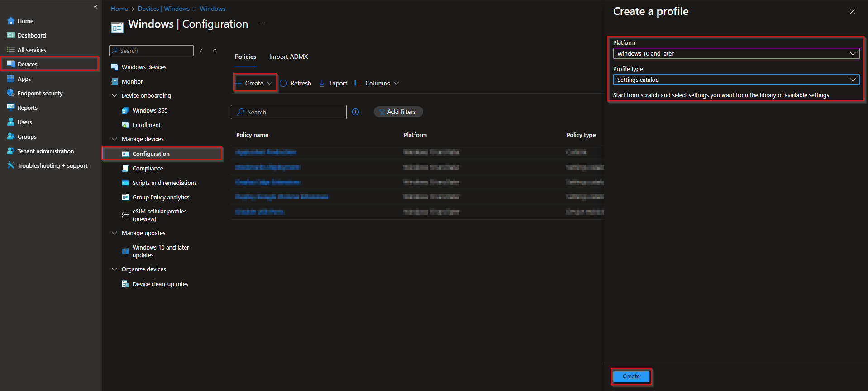Click the Scripts and remediations icon
This screenshot has height=391, width=868.
click(x=125, y=183)
